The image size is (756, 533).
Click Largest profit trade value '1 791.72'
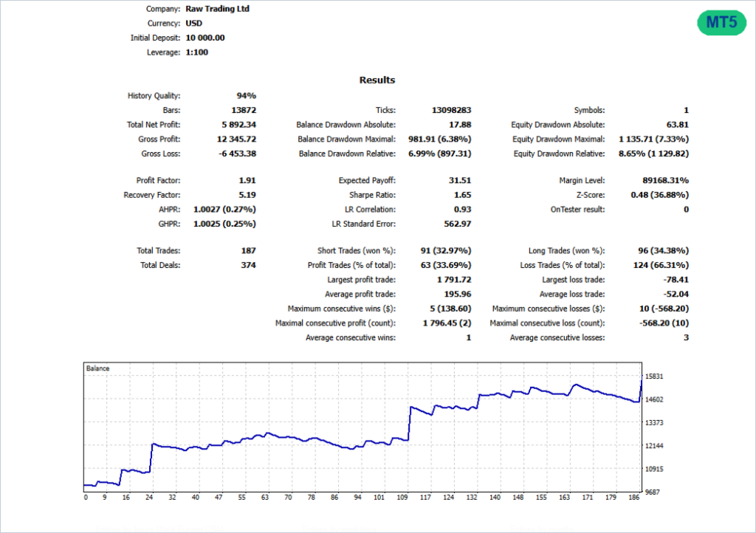point(454,280)
